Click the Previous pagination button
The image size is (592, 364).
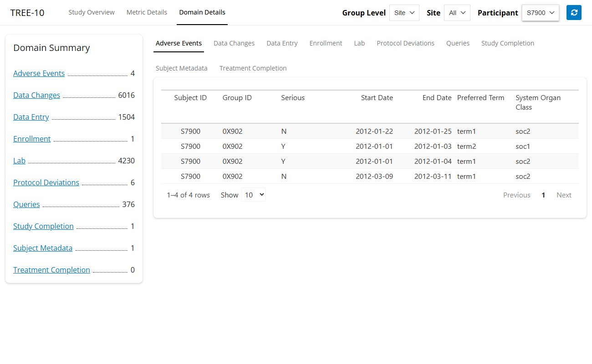pos(516,195)
